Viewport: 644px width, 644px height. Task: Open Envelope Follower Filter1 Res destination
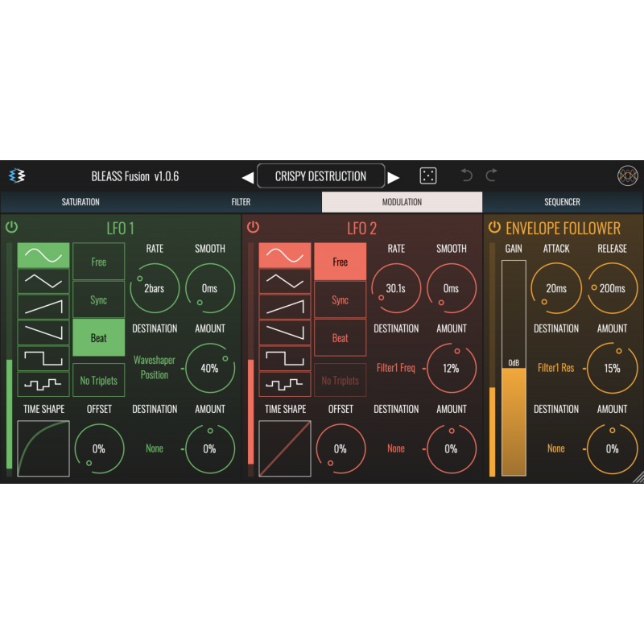tap(556, 368)
